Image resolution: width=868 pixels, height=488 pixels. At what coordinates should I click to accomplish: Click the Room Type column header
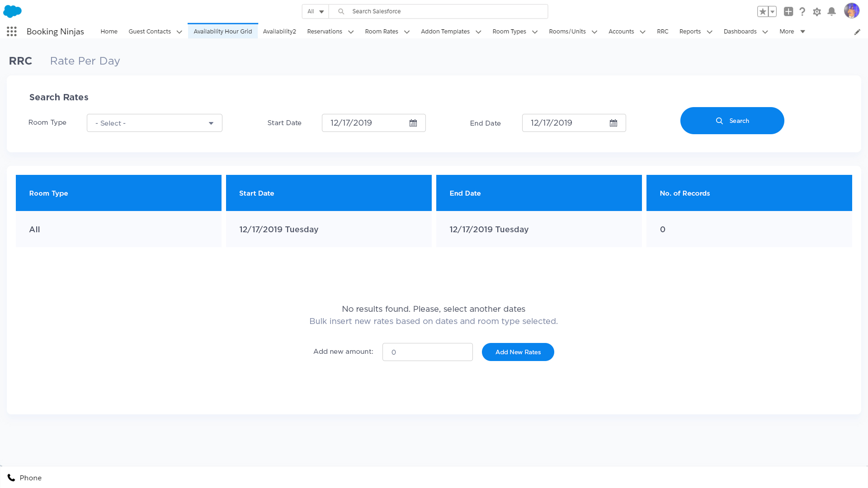(118, 193)
